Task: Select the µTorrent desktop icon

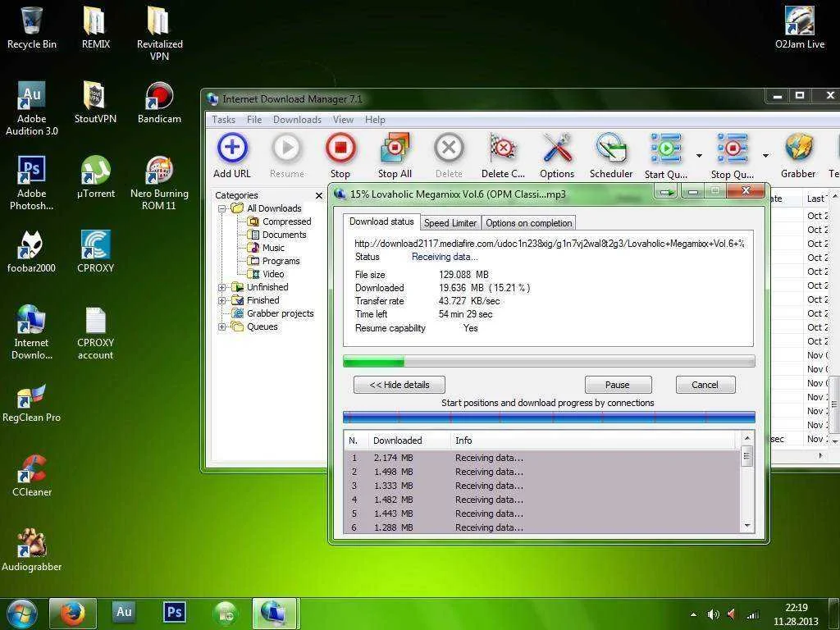Action: (96, 177)
